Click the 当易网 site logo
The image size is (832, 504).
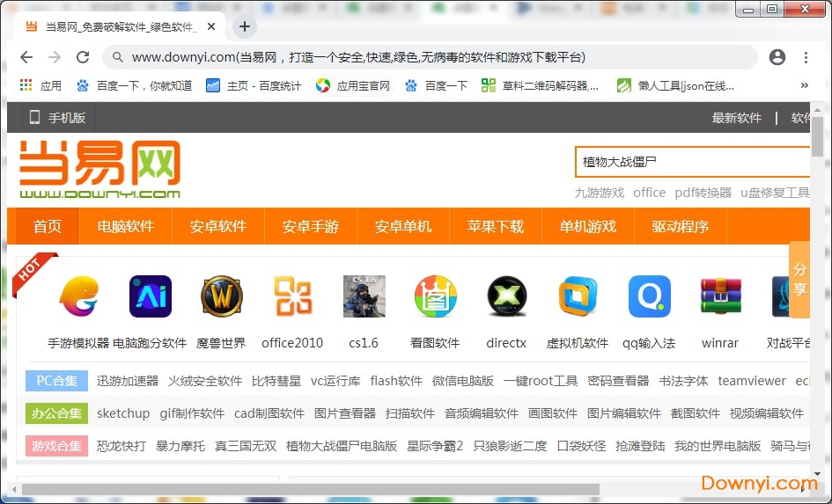click(99, 170)
